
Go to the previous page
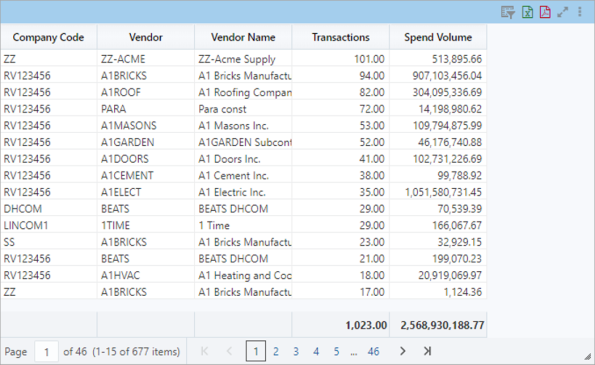pos(229,351)
